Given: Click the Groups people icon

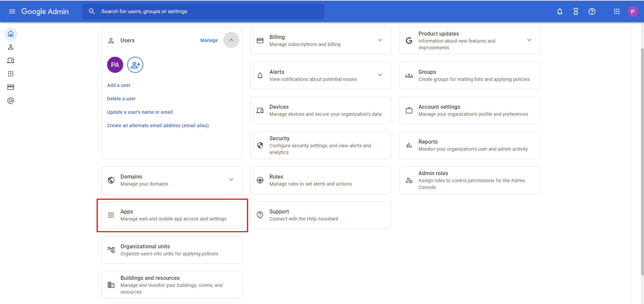Looking at the screenshot, I should click(409, 75).
